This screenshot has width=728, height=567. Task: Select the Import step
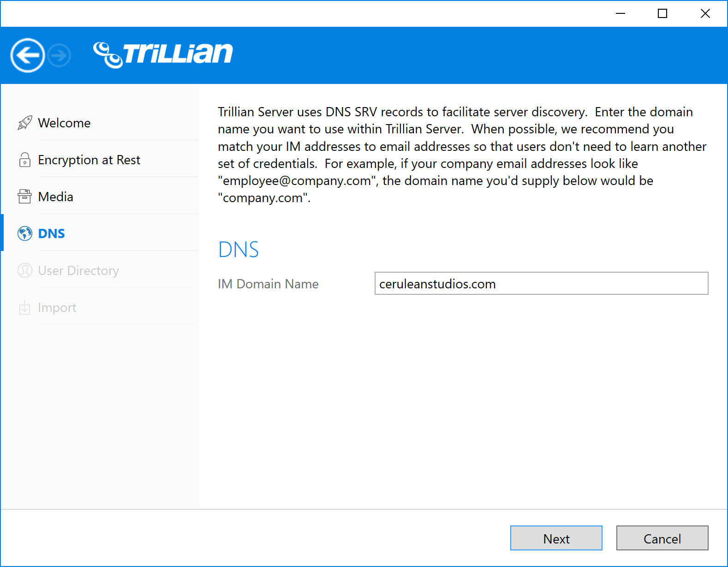(x=101, y=307)
